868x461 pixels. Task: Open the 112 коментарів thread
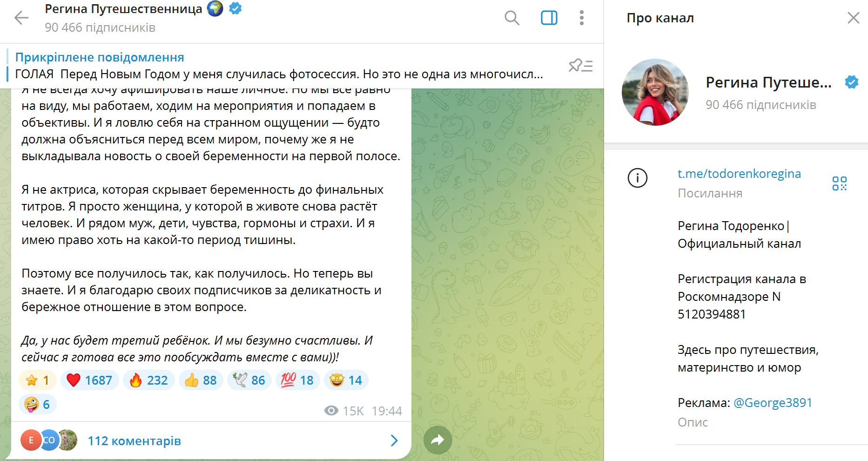click(x=134, y=441)
